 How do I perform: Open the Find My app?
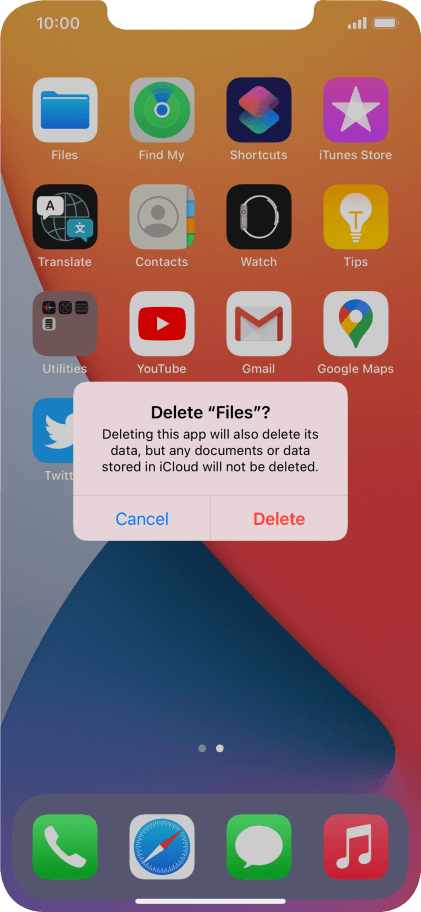162,110
